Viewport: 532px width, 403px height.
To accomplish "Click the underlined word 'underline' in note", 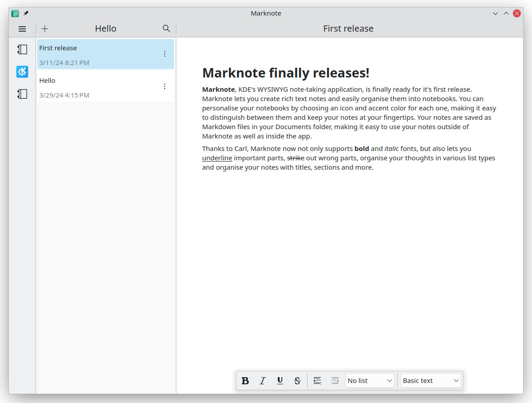I will [217, 158].
